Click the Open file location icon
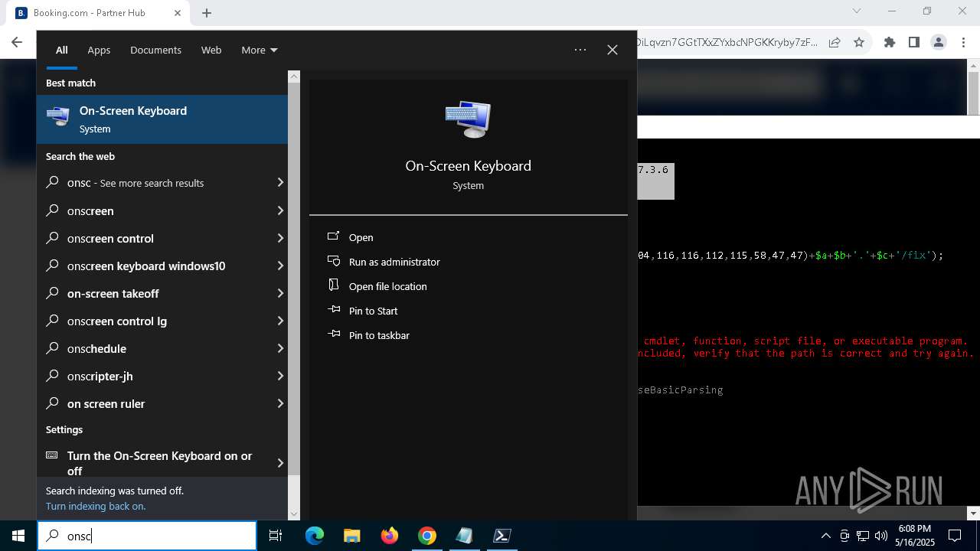 (334, 285)
